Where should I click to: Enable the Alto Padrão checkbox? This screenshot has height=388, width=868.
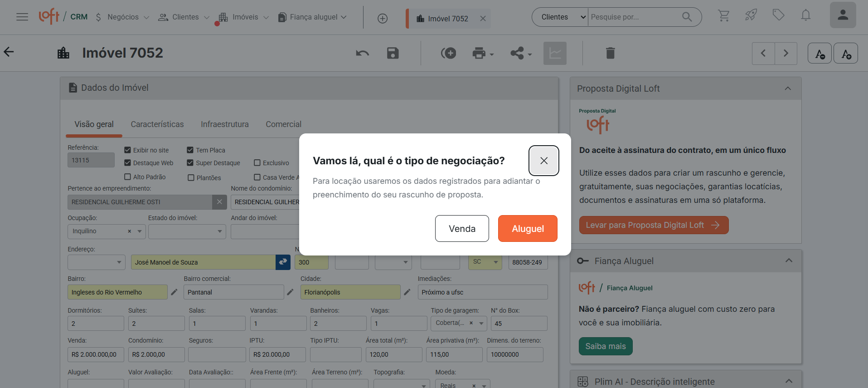coord(128,177)
